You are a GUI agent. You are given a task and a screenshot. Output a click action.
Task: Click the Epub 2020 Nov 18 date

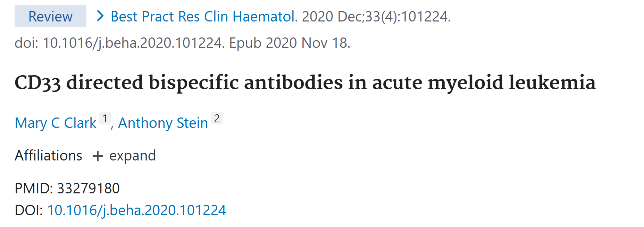(290, 43)
